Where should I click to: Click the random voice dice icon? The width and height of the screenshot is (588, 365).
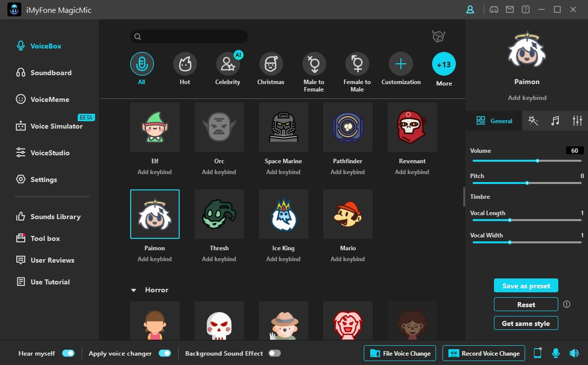[439, 36]
